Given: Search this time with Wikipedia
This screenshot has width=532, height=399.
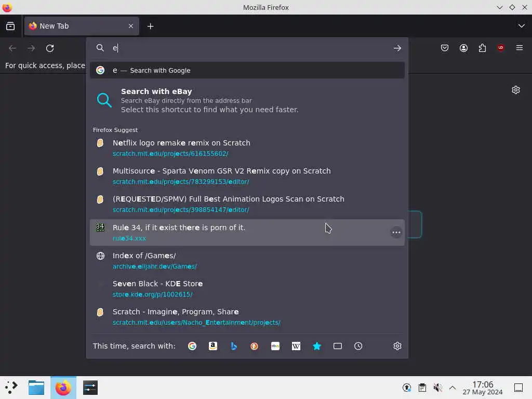Looking at the screenshot, I should coord(296,346).
